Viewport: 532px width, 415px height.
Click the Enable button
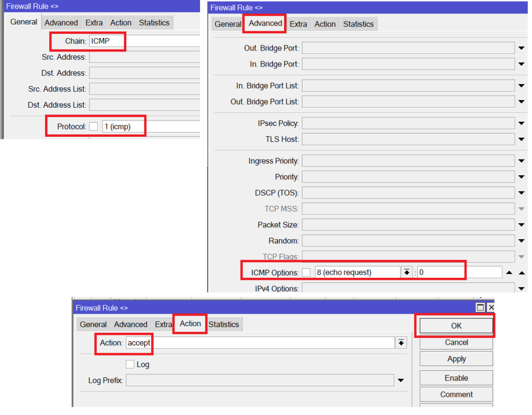point(456,378)
